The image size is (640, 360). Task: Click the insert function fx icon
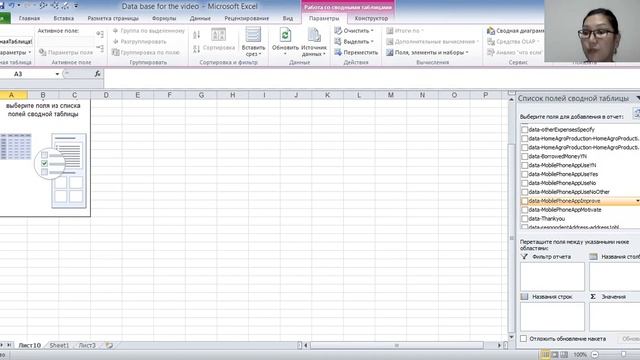[x=98, y=74]
